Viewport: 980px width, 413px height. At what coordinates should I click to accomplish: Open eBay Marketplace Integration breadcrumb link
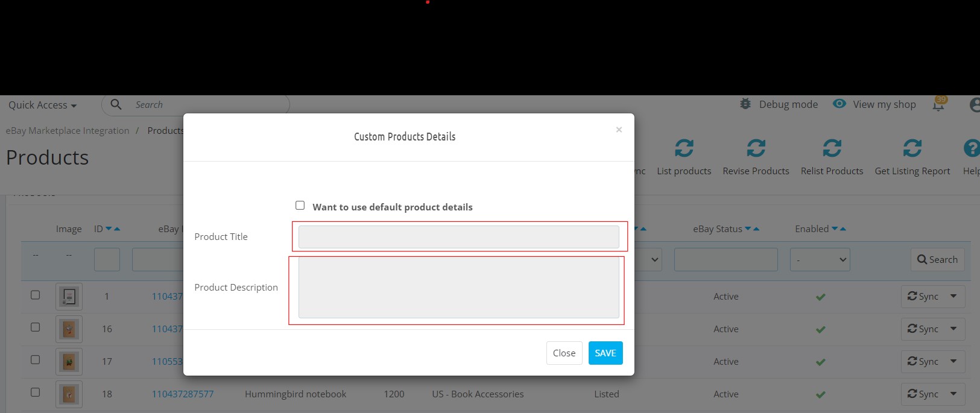pyautogui.click(x=68, y=131)
